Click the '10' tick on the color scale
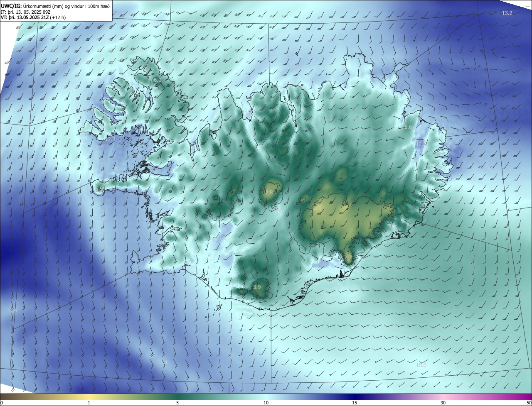 click(266, 403)
